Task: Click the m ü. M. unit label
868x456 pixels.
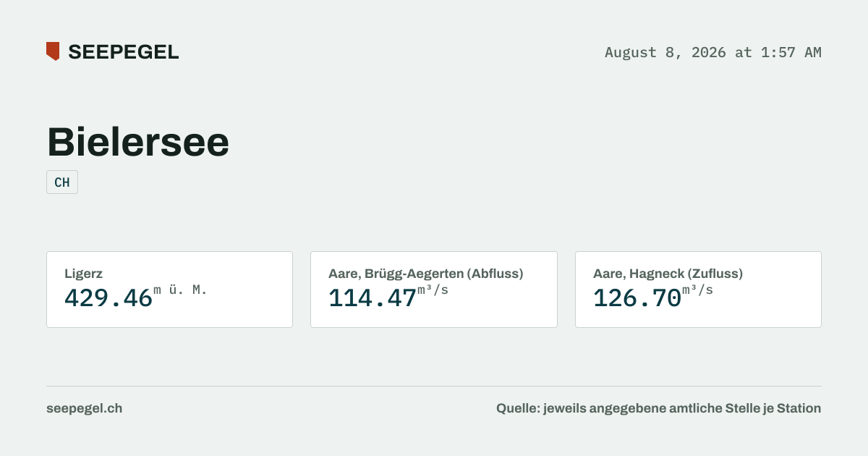Action: [180, 290]
